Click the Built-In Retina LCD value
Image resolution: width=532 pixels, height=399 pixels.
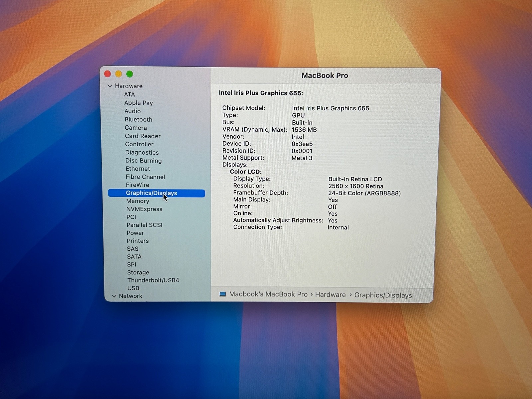[x=355, y=179]
